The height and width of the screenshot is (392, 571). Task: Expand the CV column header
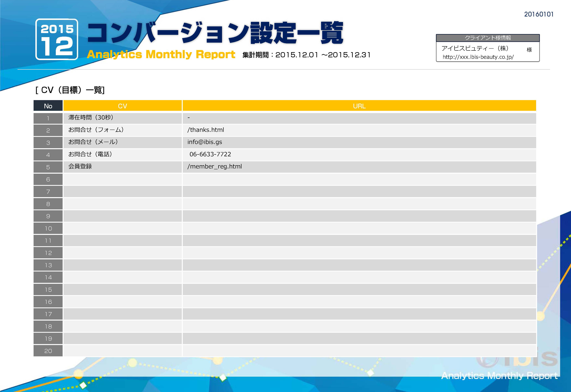pos(122,106)
